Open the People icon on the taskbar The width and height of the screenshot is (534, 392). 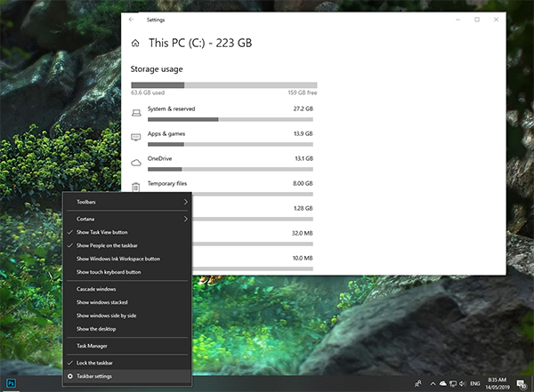pos(418,384)
